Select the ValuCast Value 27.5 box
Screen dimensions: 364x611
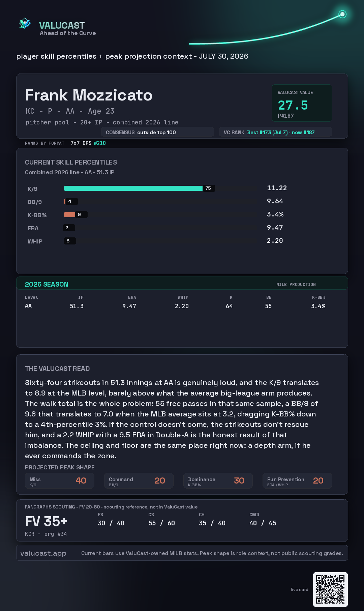pos(302,103)
